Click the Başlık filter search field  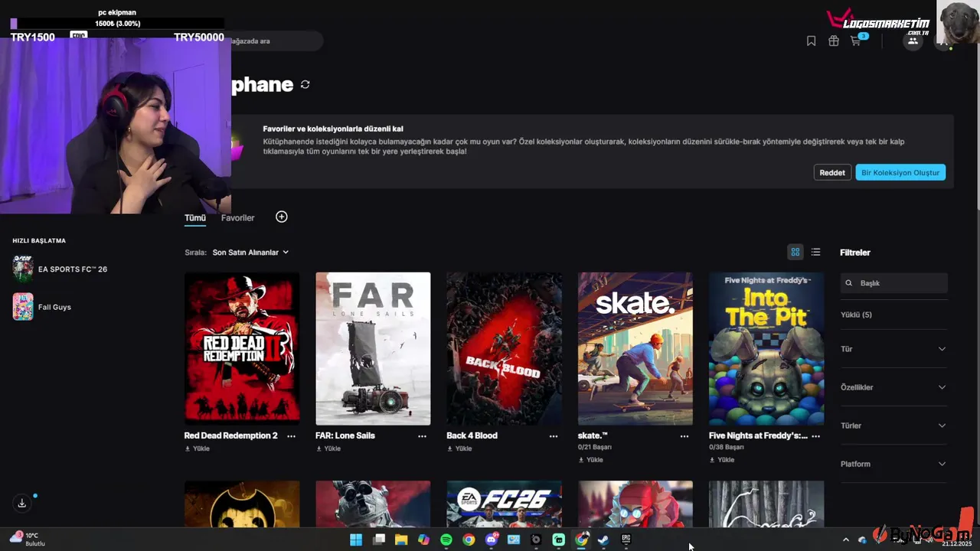(x=893, y=283)
